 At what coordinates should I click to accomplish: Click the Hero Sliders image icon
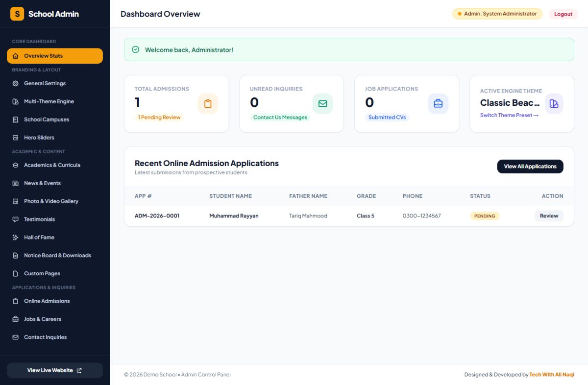coord(15,138)
